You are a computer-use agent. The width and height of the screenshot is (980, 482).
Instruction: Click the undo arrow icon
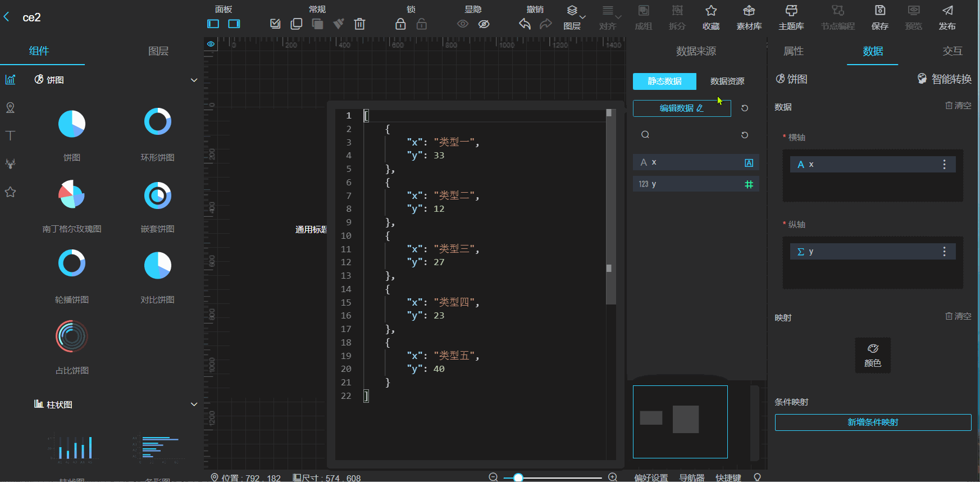[525, 24]
